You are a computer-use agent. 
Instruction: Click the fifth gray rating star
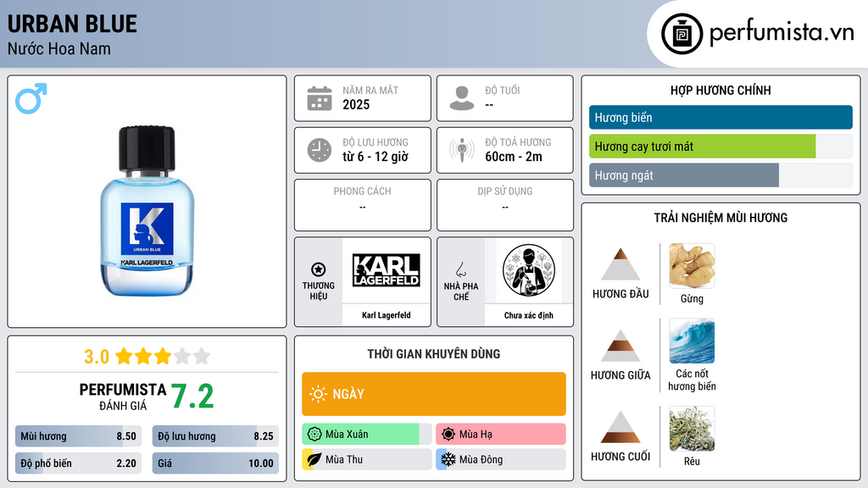tap(202, 357)
